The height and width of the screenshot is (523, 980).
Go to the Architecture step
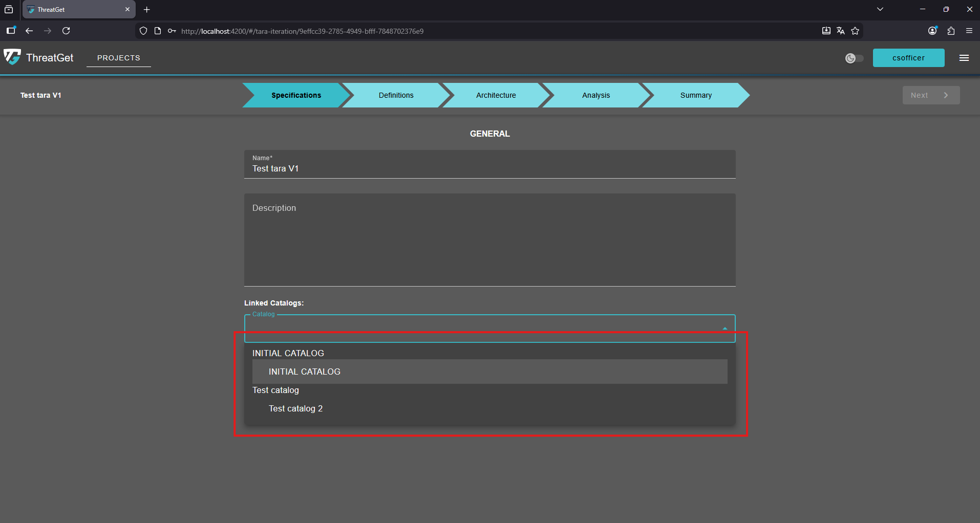click(496, 95)
